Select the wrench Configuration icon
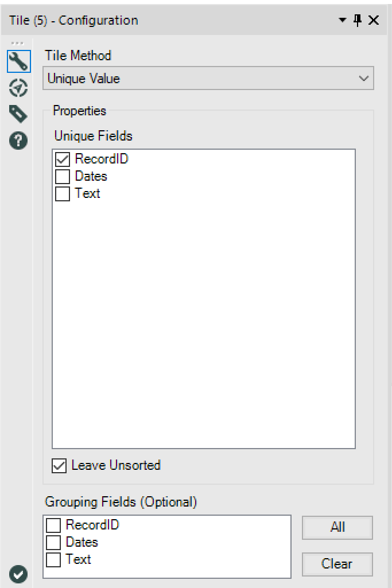Viewport: 392px width, 588px height. [18, 61]
